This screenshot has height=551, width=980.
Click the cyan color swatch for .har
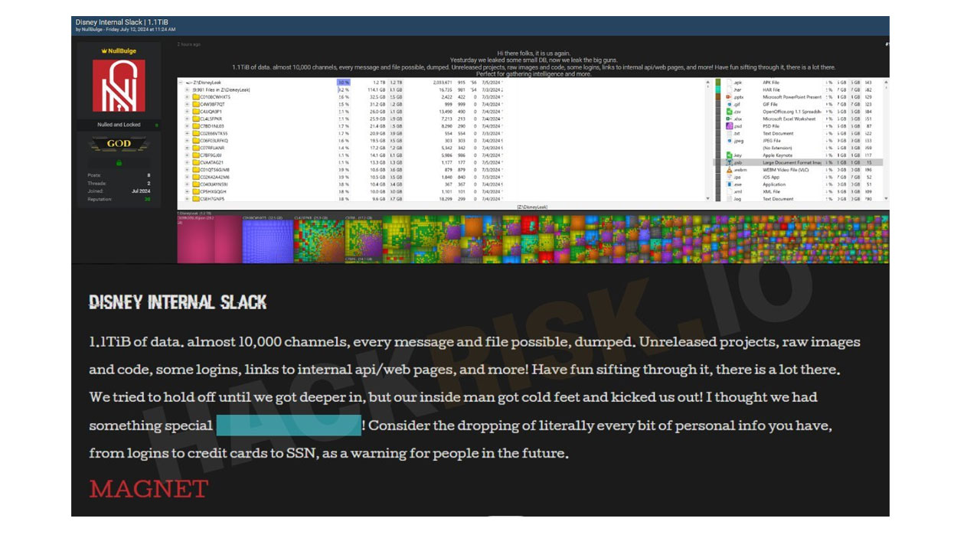pyautogui.click(x=718, y=90)
